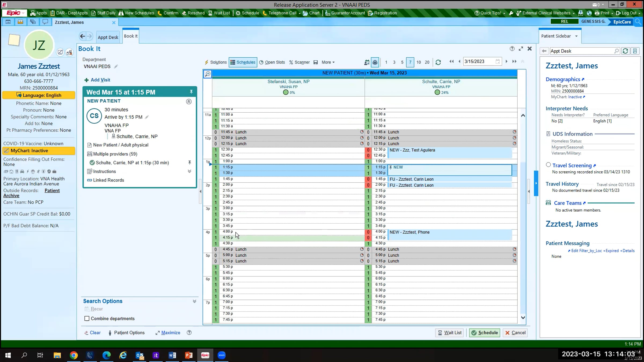Click the sidebar refresh icon
The width and height of the screenshot is (644, 362).
[x=625, y=51]
